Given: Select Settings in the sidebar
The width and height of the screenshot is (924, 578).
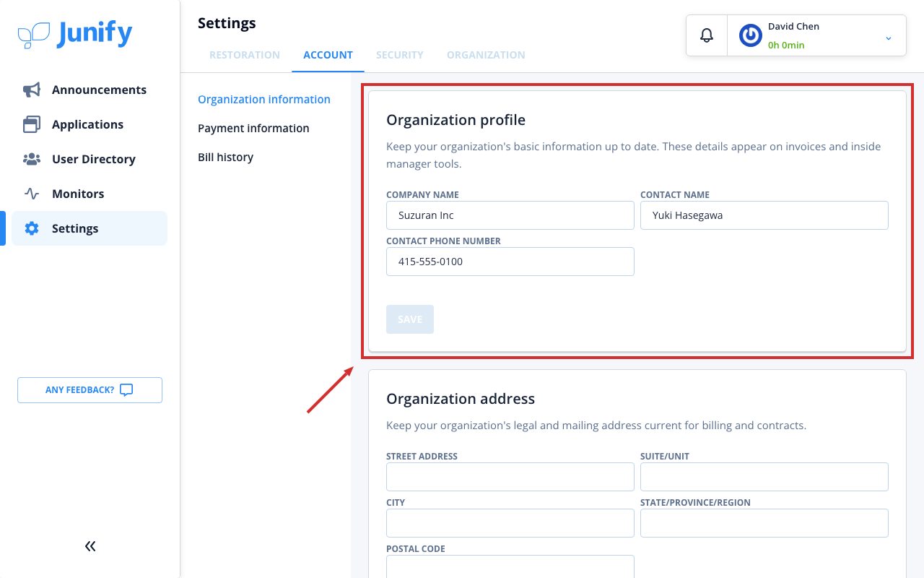Looking at the screenshot, I should click(90, 228).
